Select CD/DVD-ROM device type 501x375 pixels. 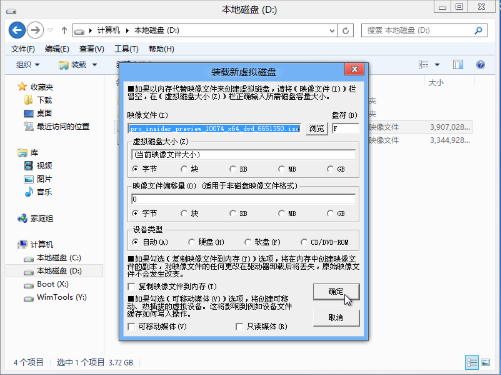click(304, 242)
